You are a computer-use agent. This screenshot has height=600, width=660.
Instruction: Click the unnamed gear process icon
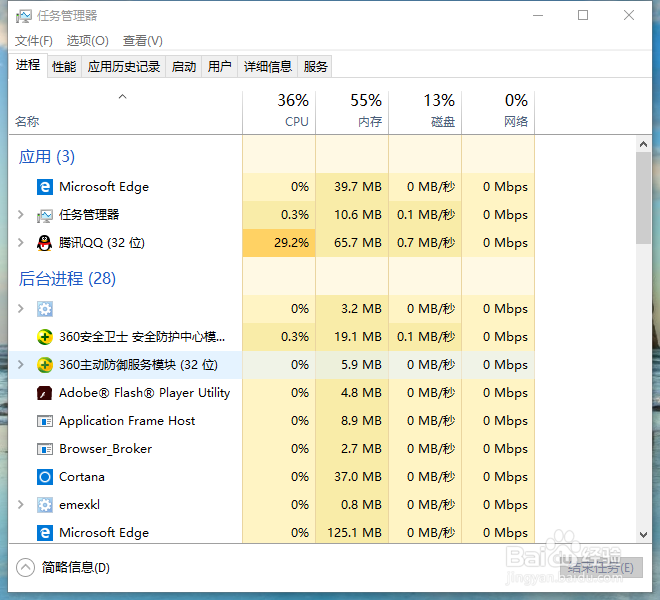click(45, 309)
